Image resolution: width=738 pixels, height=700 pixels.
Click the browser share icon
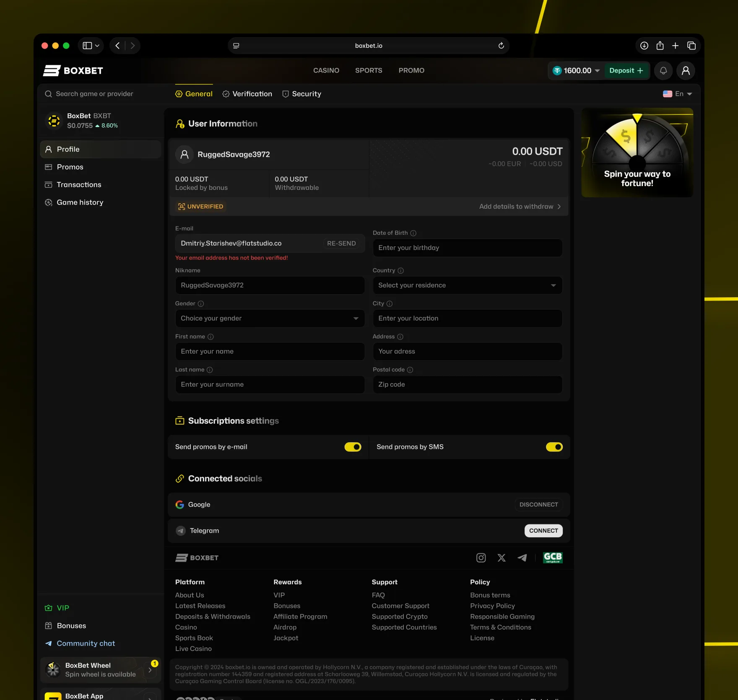click(660, 46)
